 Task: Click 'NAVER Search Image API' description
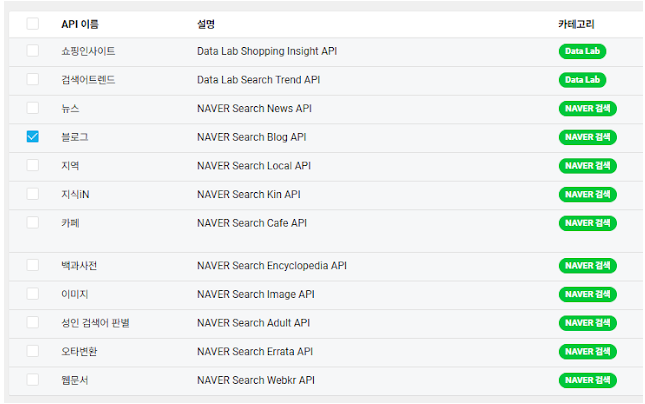coord(255,294)
